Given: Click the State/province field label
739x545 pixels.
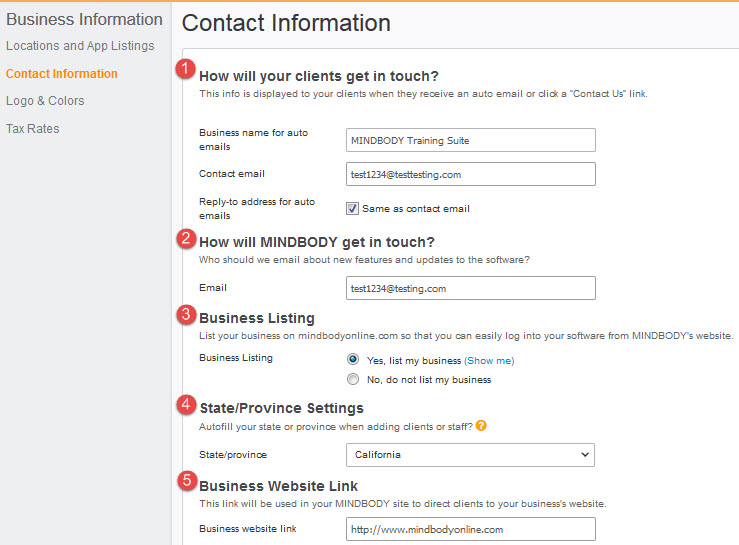Looking at the screenshot, I should pyautogui.click(x=233, y=454).
